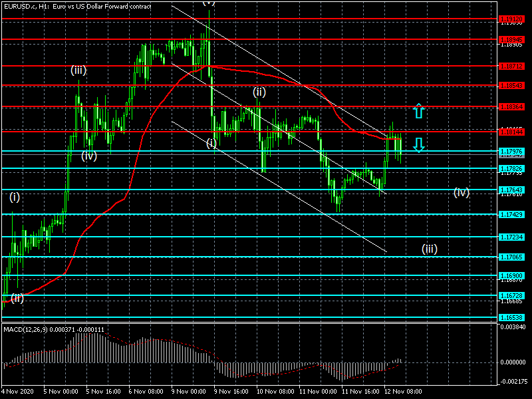Image resolution: width=532 pixels, height=399 pixels.
Task: Click the 10 Nov 08:00 time label
Action: click(x=275, y=392)
